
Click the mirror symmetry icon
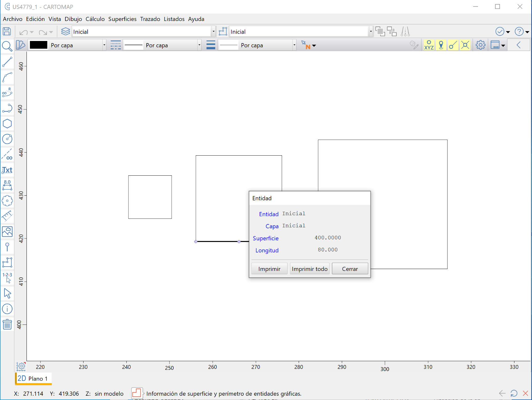coord(405,31)
